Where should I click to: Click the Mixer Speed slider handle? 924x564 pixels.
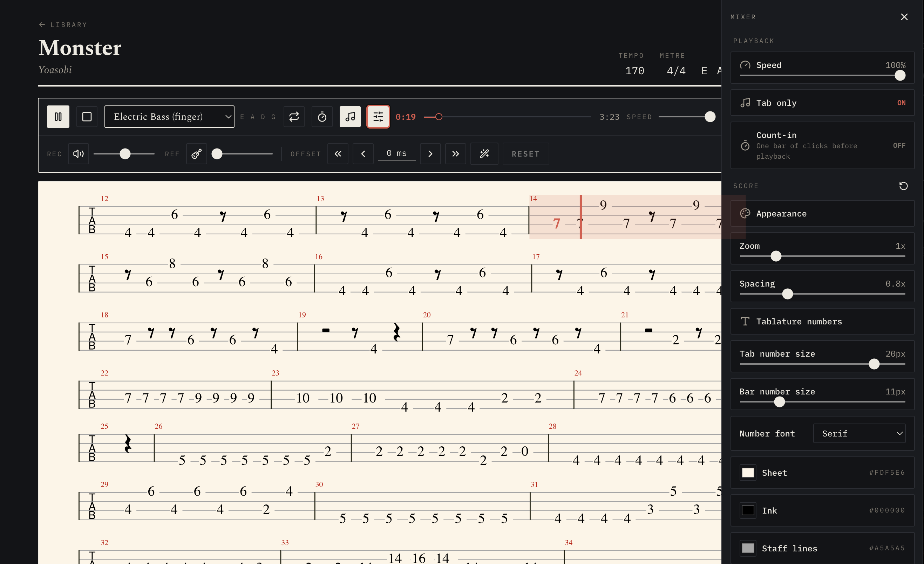900,75
